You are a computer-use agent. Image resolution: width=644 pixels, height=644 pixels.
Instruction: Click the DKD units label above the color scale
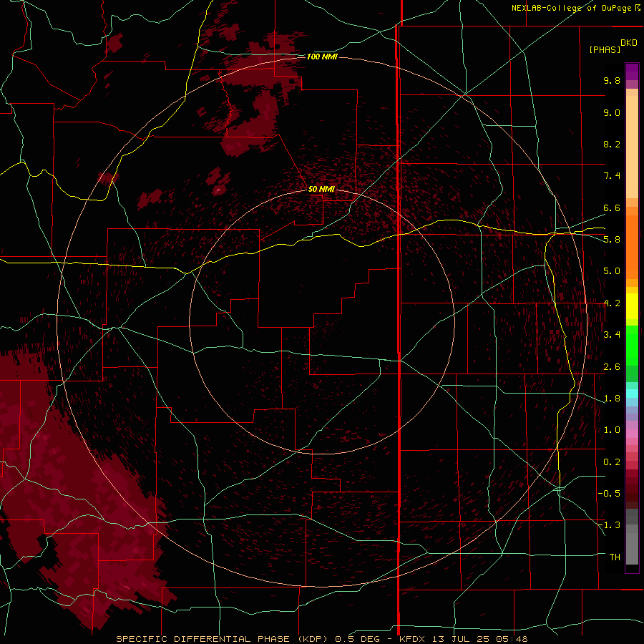[629, 43]
